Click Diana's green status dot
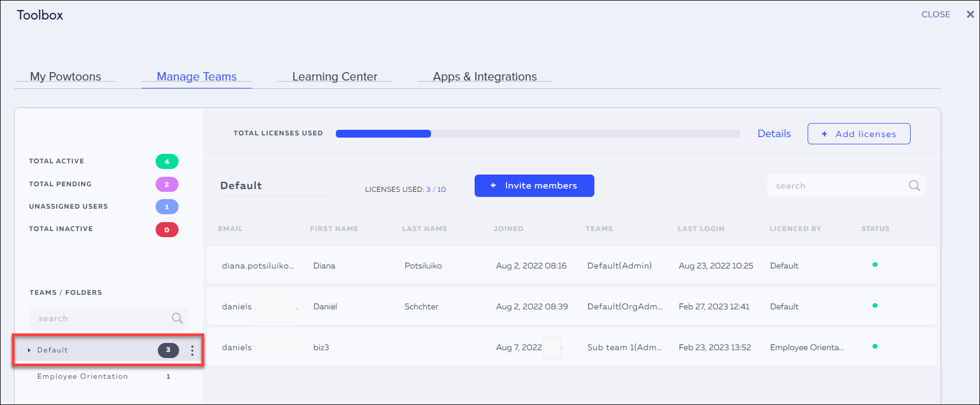This screenshot has height=405, width=980. point(875,265)
